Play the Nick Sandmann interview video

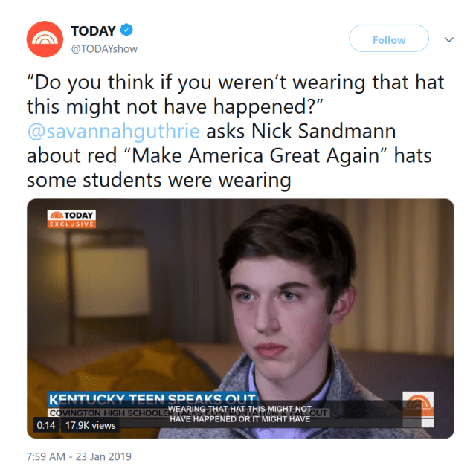tap(240, 319)
